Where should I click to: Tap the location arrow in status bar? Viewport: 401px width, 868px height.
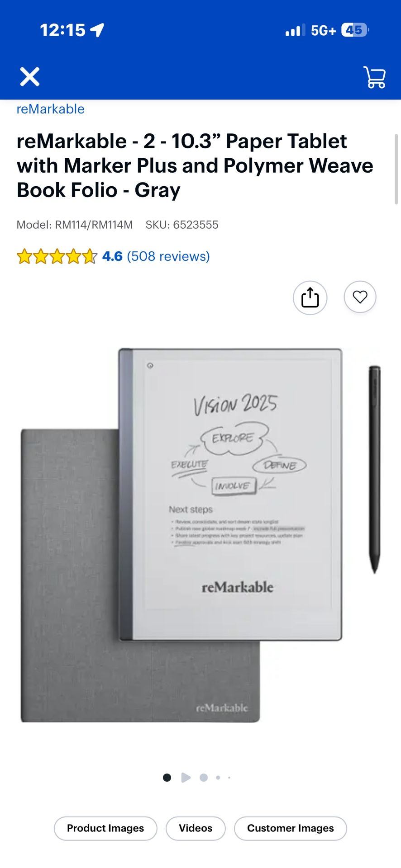[97, 30]
